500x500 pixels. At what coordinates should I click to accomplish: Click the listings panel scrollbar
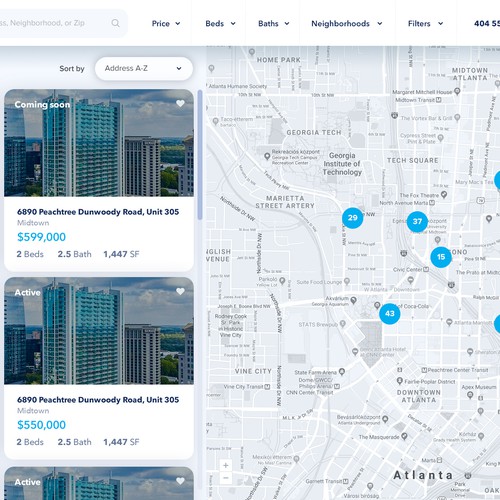[200, 155]
